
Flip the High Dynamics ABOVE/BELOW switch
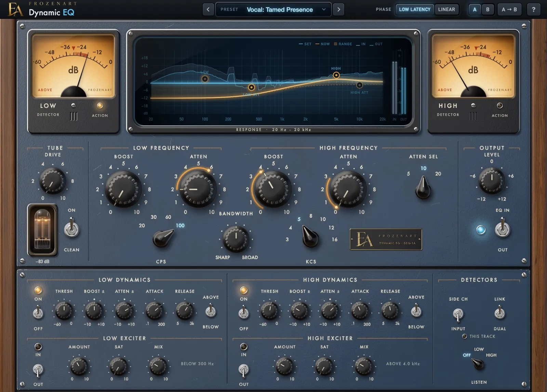coord(416,311)
